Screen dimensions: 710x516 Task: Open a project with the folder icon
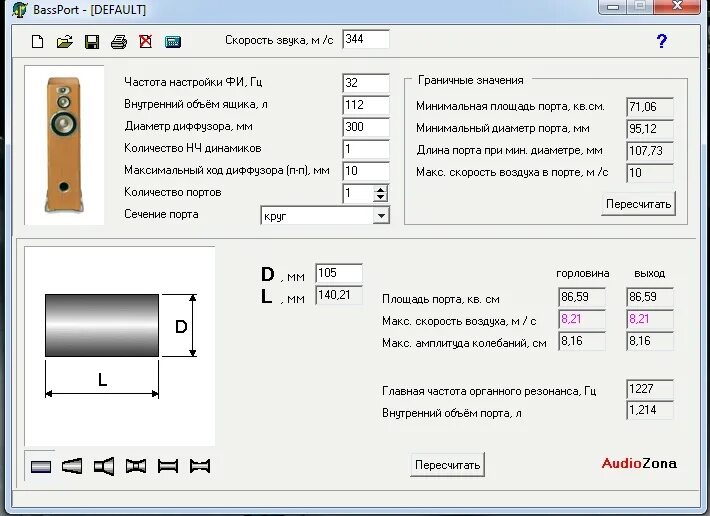pyautogui.click(x=65, y=42)
